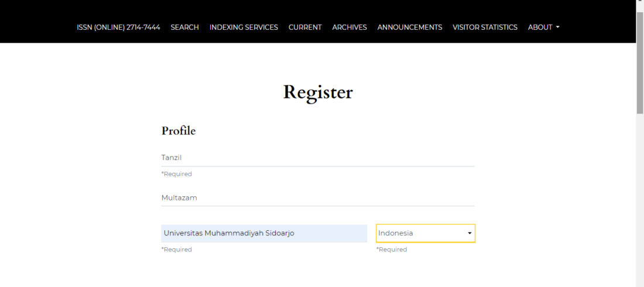Click the caret arrow beside ABOUT
Image resolution: width=644 pixels, height=287 pixels.
[558, 28]
